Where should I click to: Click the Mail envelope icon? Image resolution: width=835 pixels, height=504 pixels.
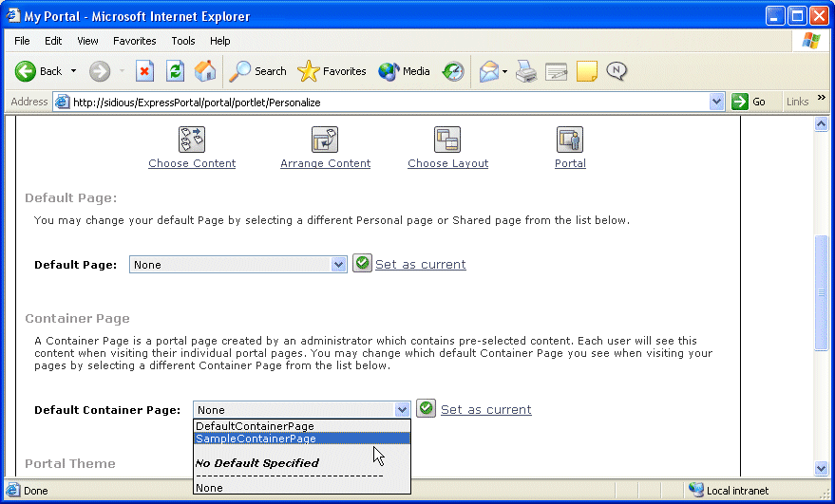pos(489,71)
